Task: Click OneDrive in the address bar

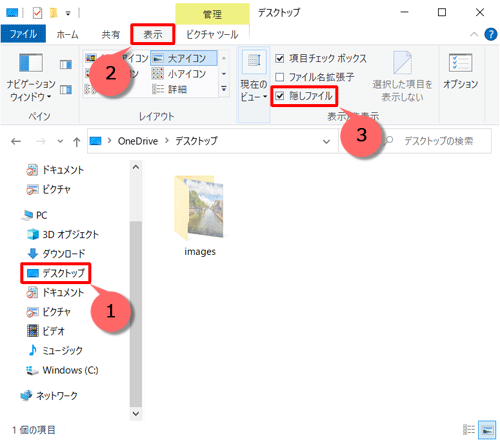Action: tap(138, 141)
